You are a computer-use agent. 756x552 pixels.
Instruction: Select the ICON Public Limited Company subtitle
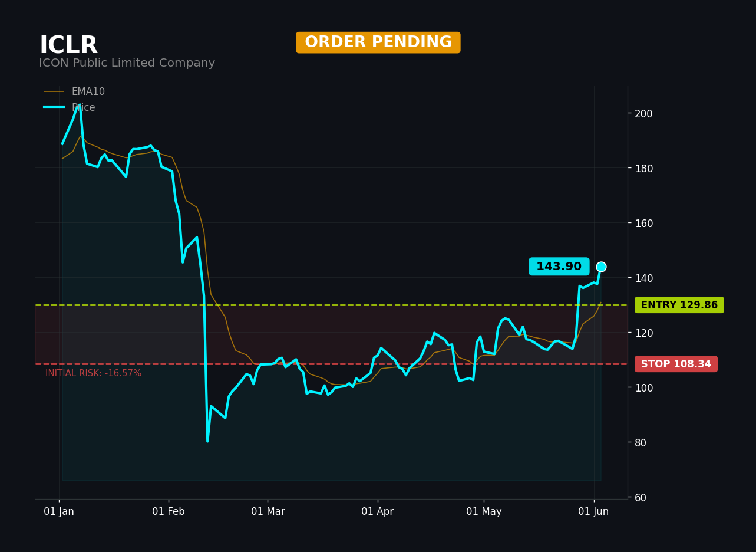(127, 63)
